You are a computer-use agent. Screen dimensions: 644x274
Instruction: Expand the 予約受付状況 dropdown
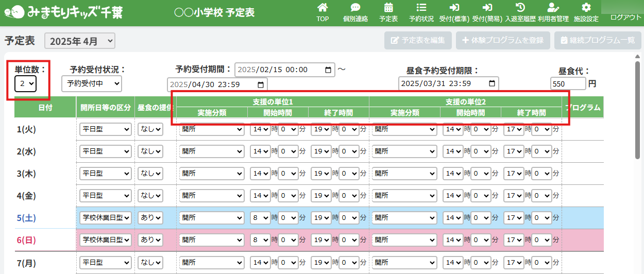point(91,83)
